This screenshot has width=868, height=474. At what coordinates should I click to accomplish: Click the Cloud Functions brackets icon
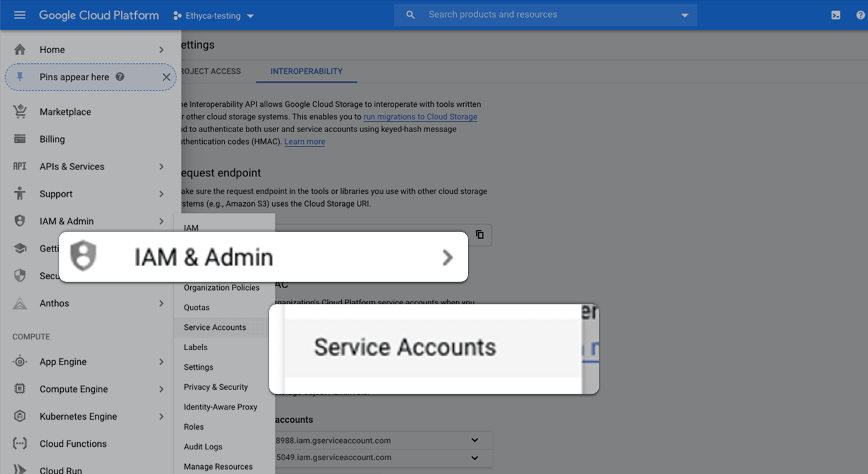pos(20,443)
